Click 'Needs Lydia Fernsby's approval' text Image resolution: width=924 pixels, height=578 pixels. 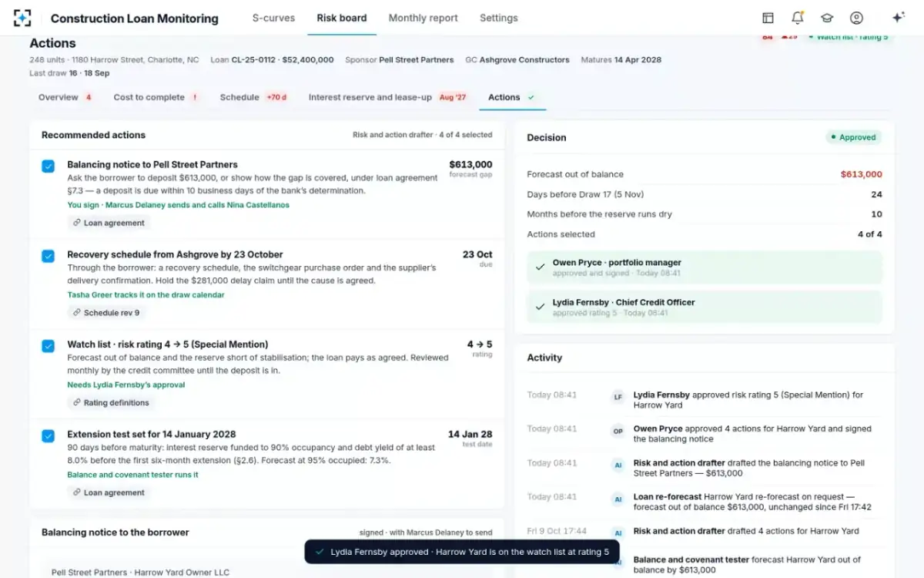126,385
